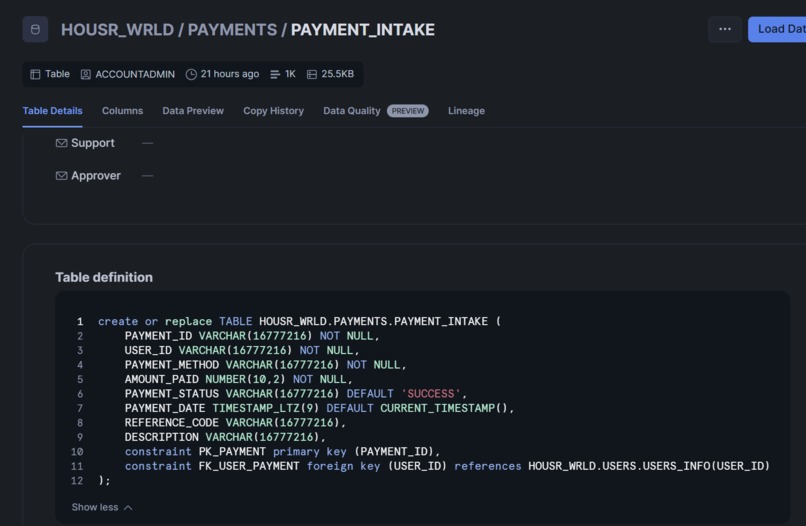Click the FK_USER_PAYMENT constraint name
806x526 pixels.
[249, 466]
